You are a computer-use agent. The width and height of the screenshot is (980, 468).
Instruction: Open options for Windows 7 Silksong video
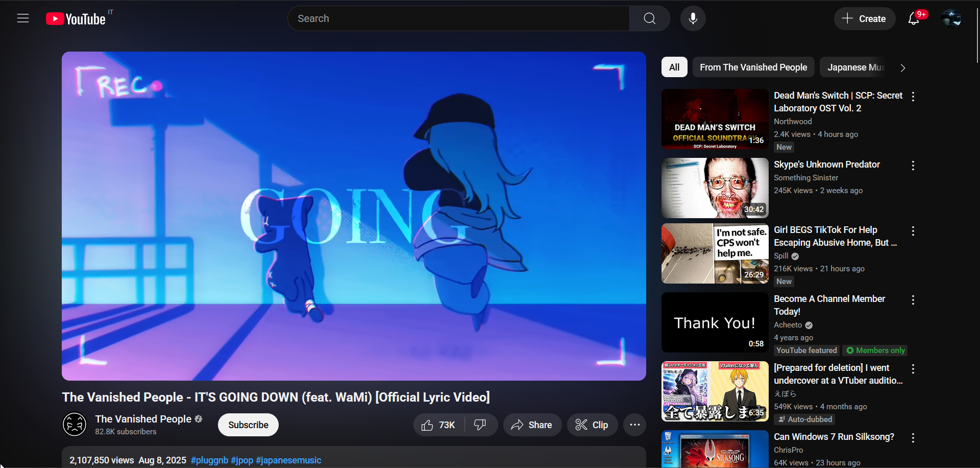[x=913, y=438]
